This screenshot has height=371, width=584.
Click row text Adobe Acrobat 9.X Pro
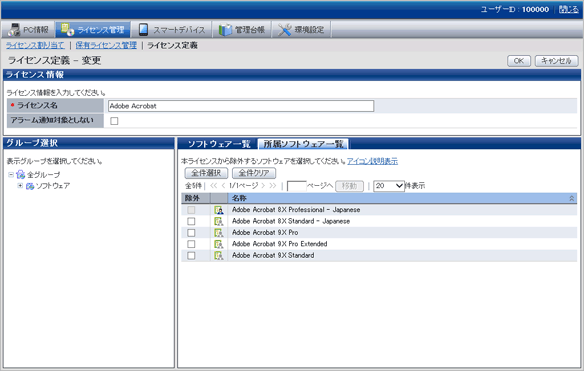(265, 233)
